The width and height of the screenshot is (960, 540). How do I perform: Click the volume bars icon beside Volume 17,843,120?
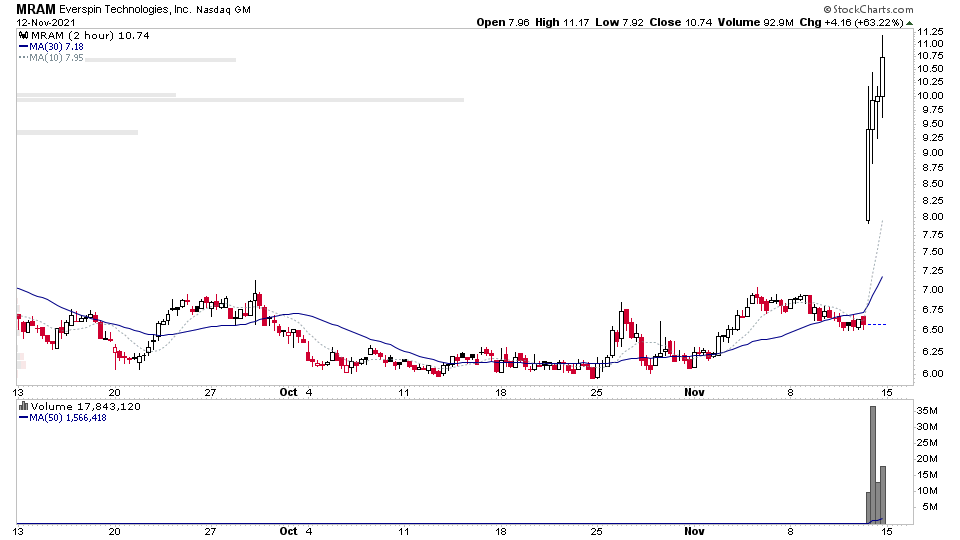click(24, 406)
